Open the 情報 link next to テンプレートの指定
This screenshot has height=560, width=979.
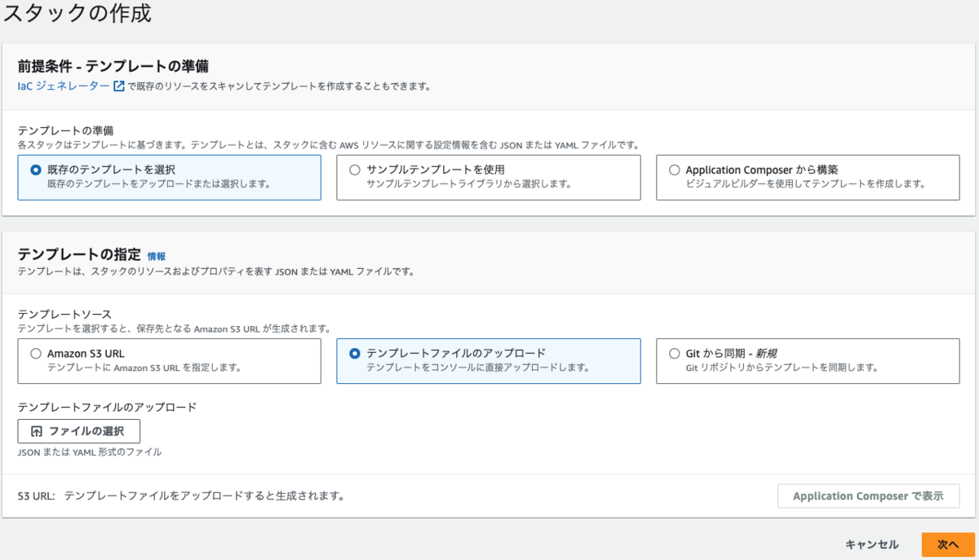tap(157, 256)
